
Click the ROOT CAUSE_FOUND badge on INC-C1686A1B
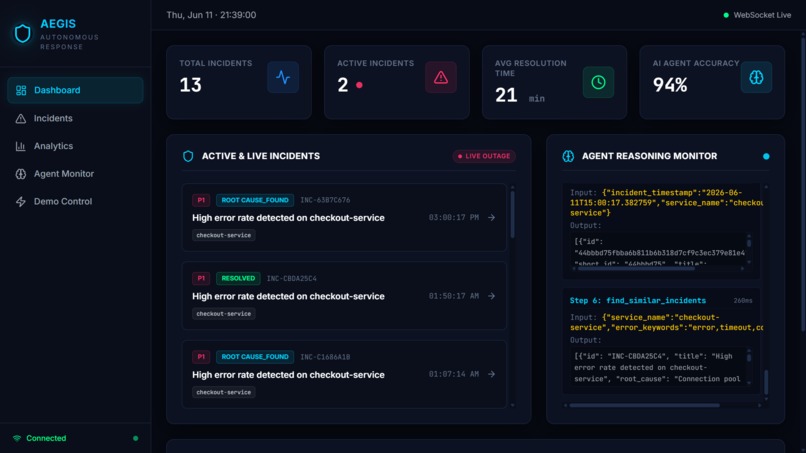[x=255, y=357]
